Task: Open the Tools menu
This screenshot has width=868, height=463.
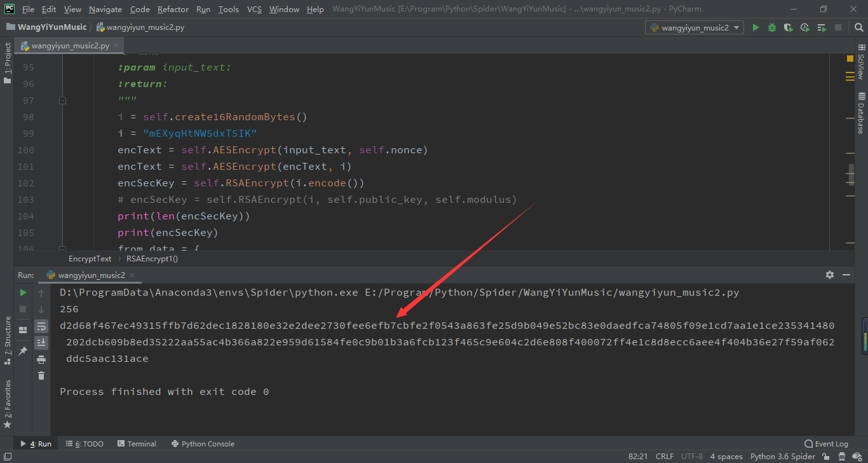Action: [228, 9]
